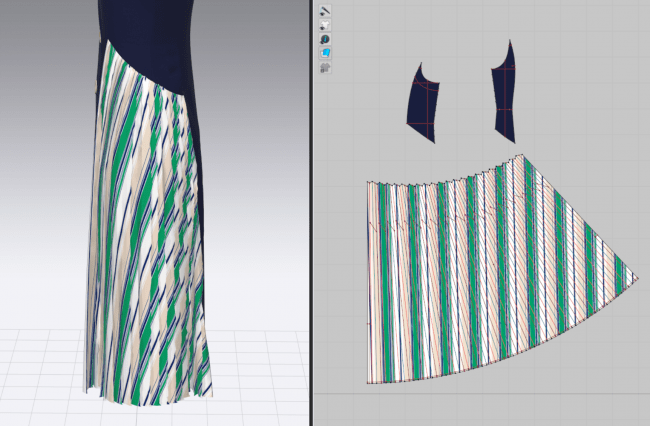Click the white T-shirt garment display icon
650x426 pixels.
(x=325, y=25)
